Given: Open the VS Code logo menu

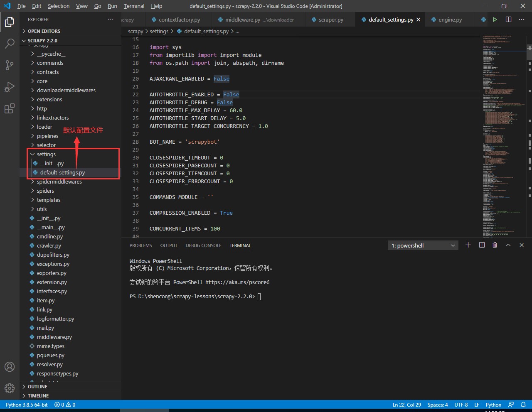Looking at the screenshot, I should 7,6.
